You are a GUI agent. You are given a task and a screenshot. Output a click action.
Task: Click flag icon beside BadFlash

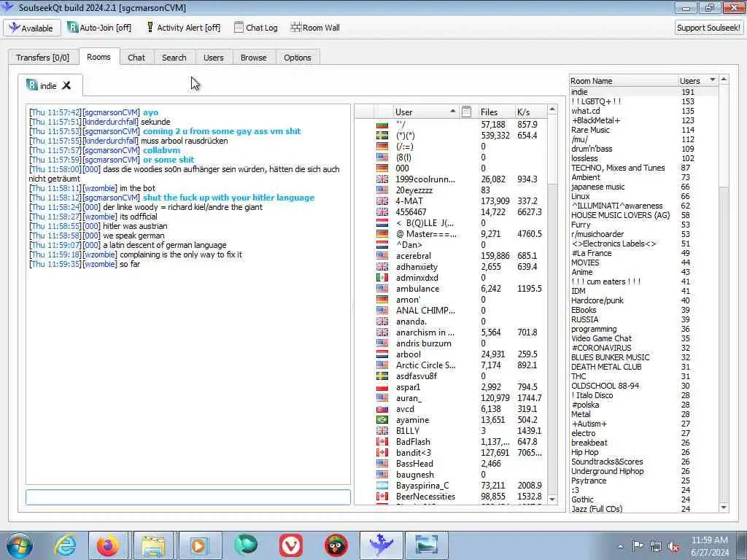point(382,442)
